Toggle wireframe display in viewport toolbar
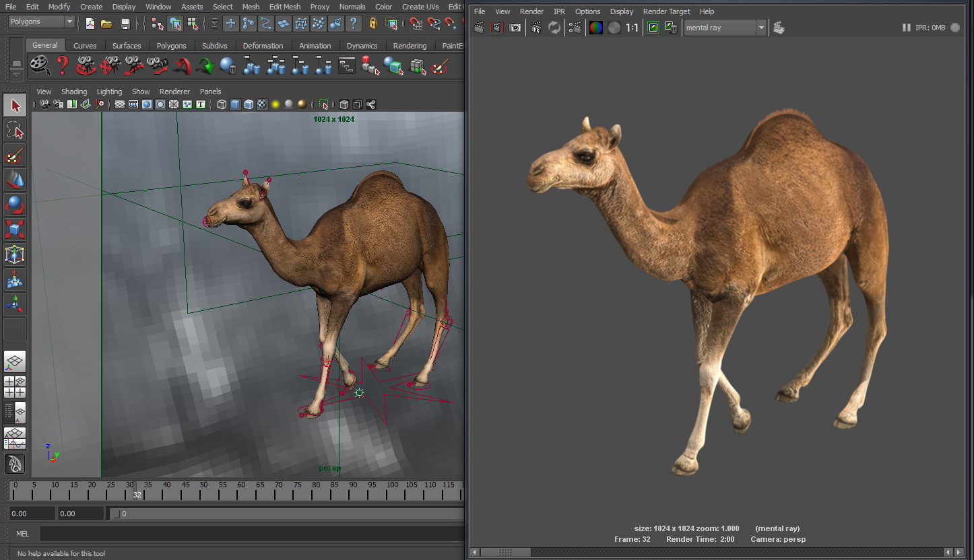974x560 pixels. 222,104
